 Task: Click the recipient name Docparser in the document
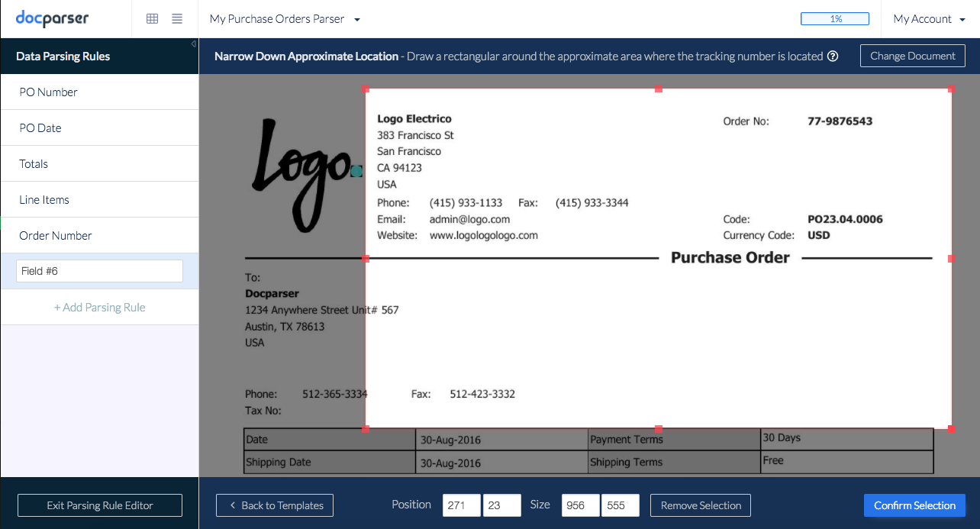pos(272,293)
